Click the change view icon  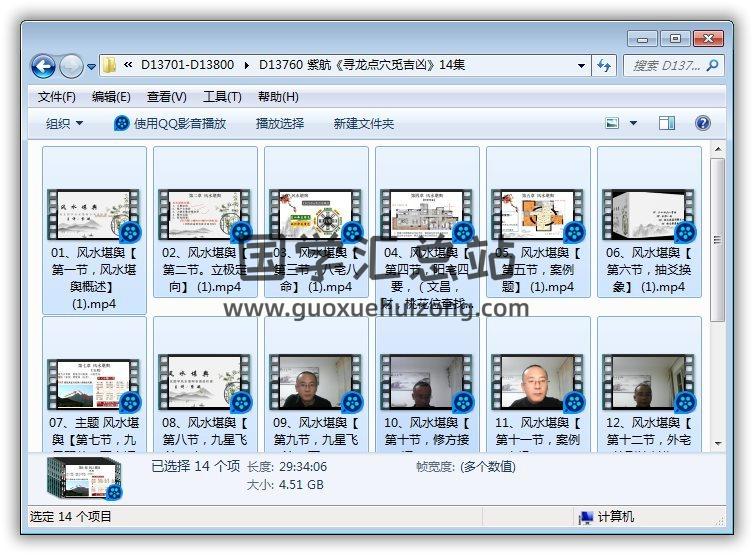[612, 123]
